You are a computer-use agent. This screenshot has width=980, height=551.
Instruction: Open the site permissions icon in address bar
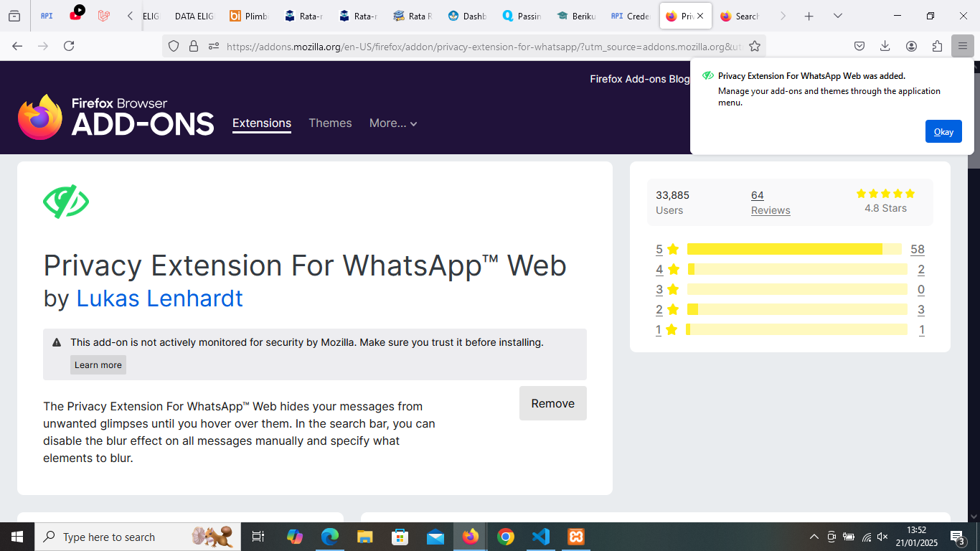tap(213, 46)
